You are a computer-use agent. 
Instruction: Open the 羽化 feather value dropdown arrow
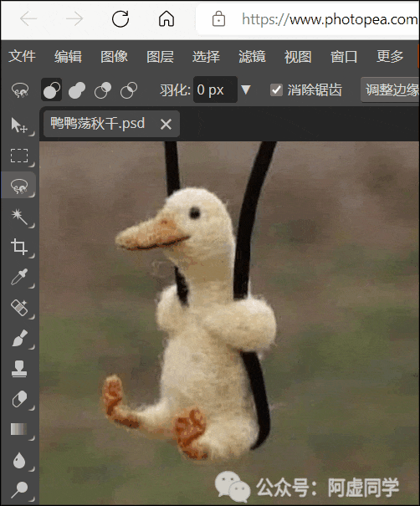coord(246,89)
